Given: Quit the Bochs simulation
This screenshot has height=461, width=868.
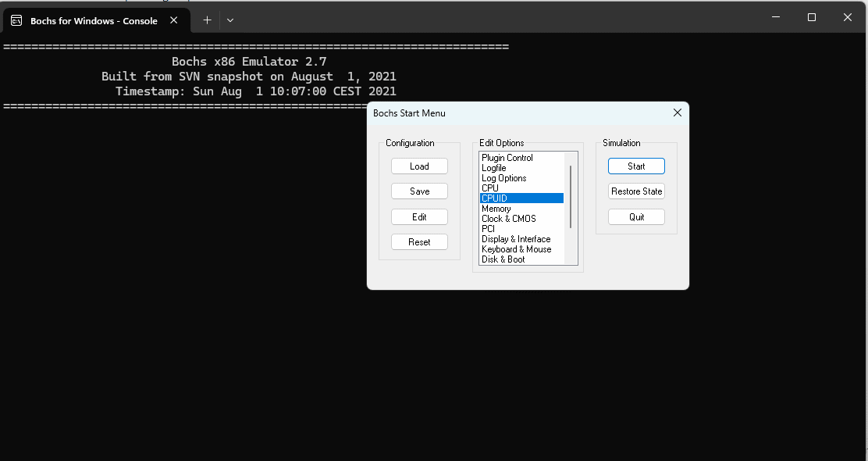Looking at the screenshot, I should tap(636, 216).
